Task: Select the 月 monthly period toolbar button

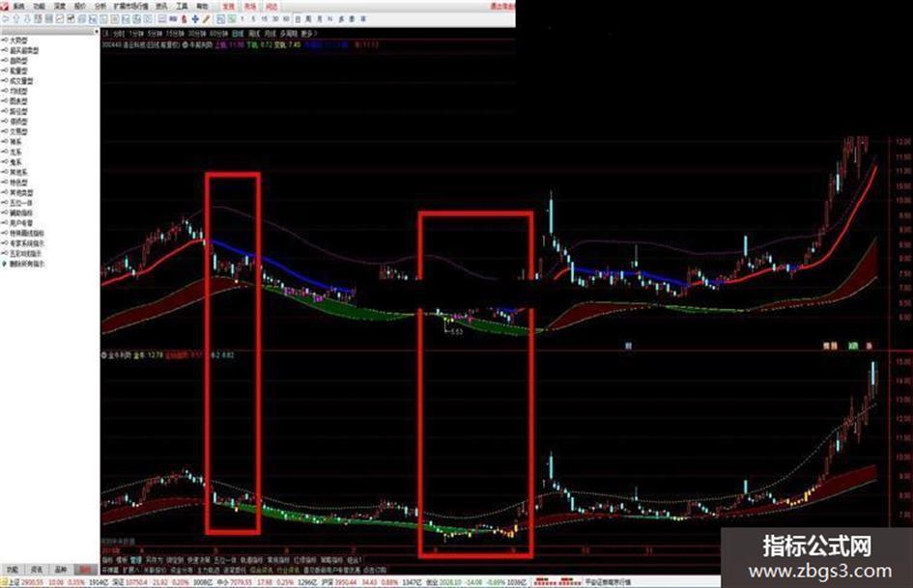Action: 319,18
